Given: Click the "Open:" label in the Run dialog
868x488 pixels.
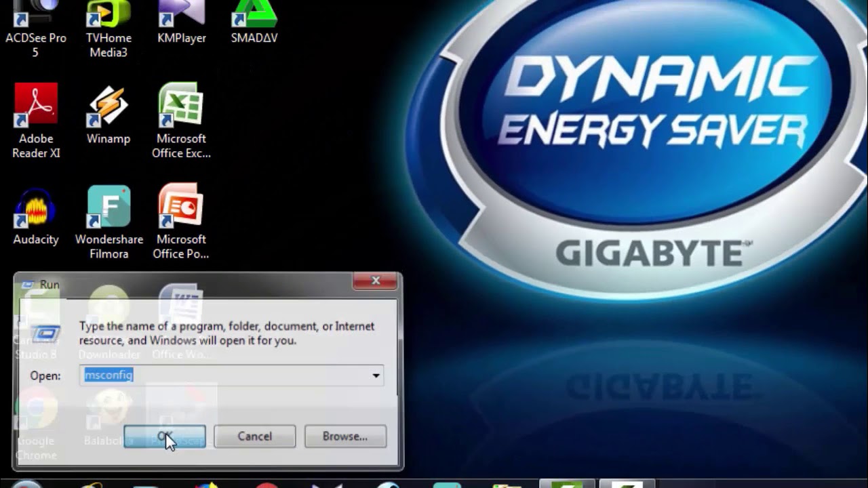Looking at the screenshot, I should click(x=45, y=375).
